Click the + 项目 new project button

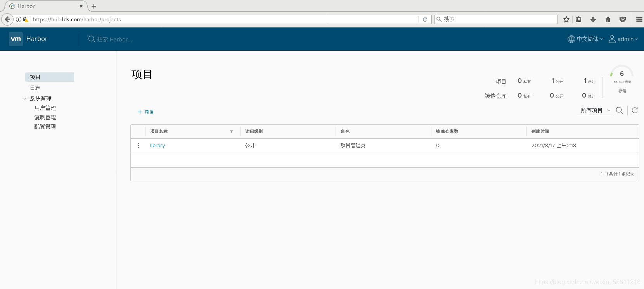(146, 112)
